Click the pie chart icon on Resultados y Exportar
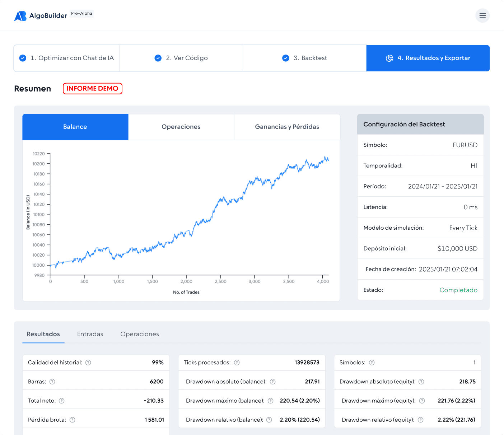 389,58
